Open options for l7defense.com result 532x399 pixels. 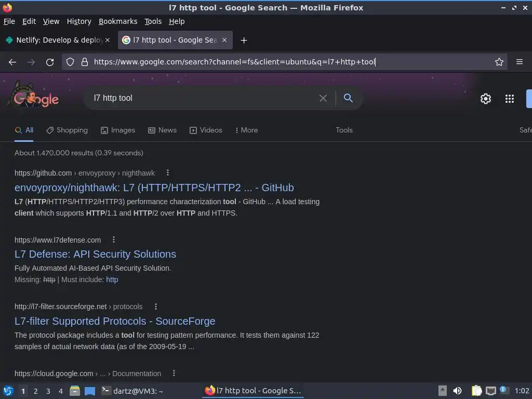point(114,240)
